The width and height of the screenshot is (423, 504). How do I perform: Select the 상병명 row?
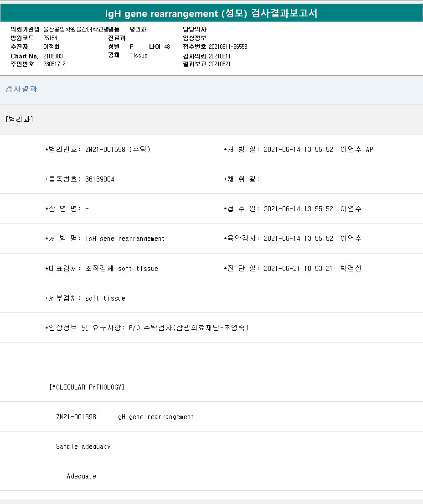[x=67, y=209]
